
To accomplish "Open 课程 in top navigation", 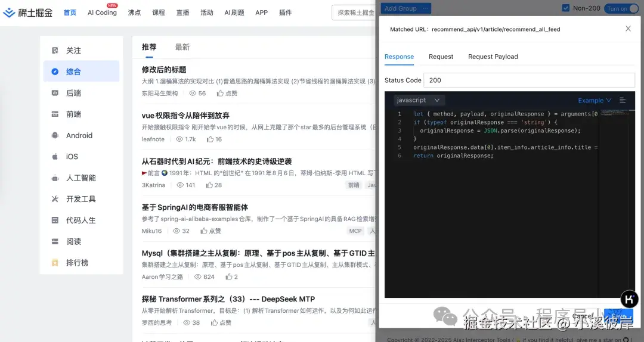I will click(159, 13).
